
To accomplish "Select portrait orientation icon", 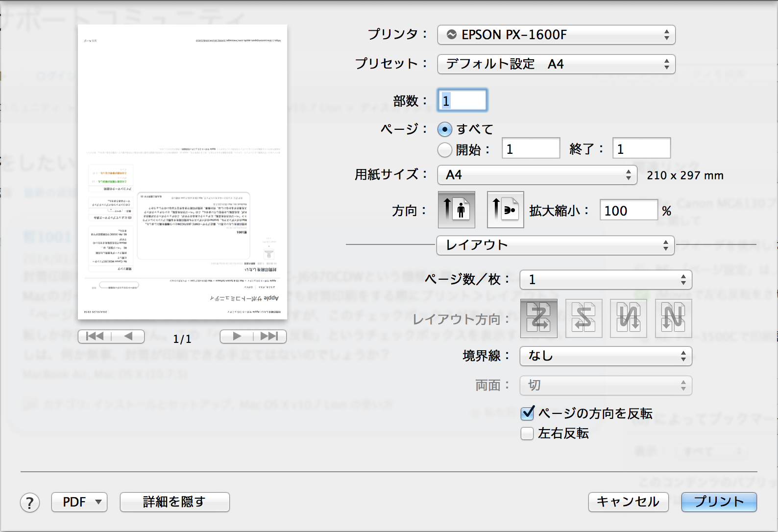I will coord(456,210).
